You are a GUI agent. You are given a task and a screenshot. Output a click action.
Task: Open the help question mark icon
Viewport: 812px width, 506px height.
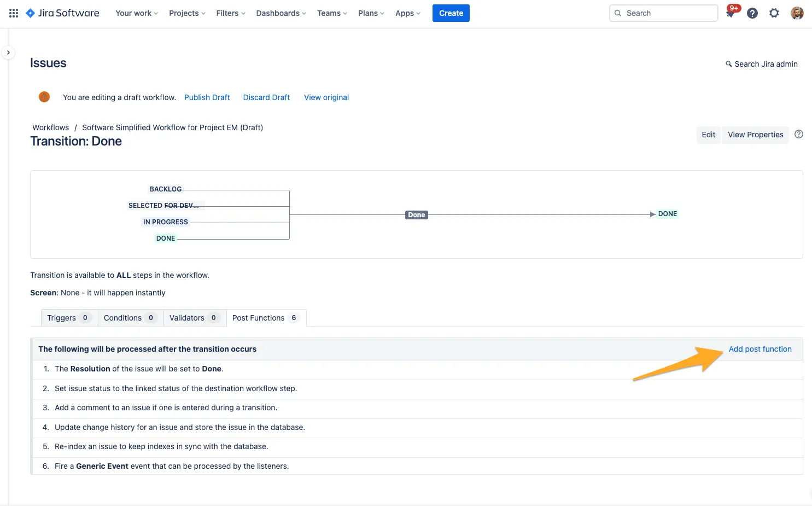(752, 13)
